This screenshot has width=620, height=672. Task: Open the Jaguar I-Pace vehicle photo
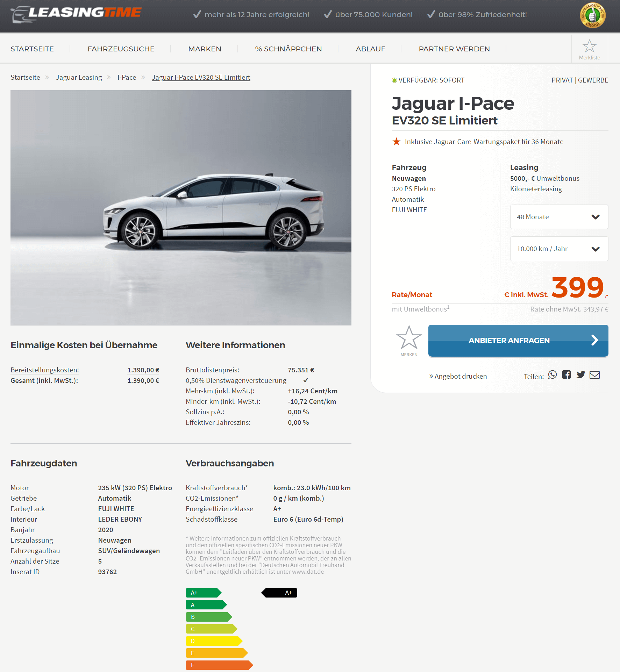(181, 208)
